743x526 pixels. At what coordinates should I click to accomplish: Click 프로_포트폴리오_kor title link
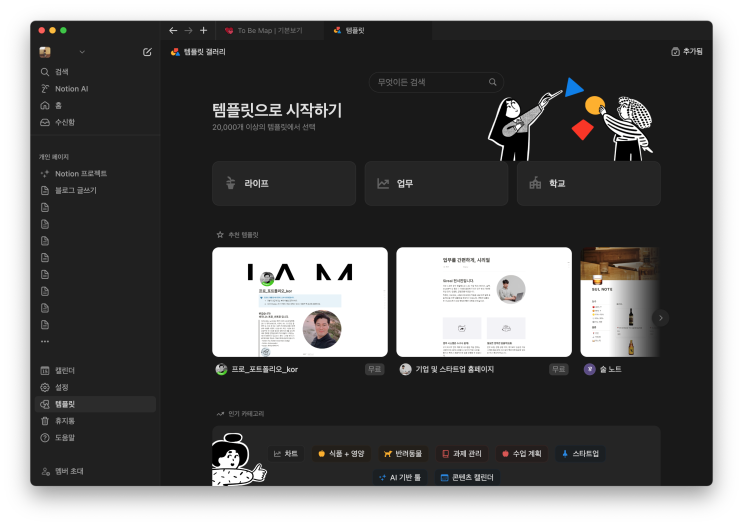click(264, 369)
